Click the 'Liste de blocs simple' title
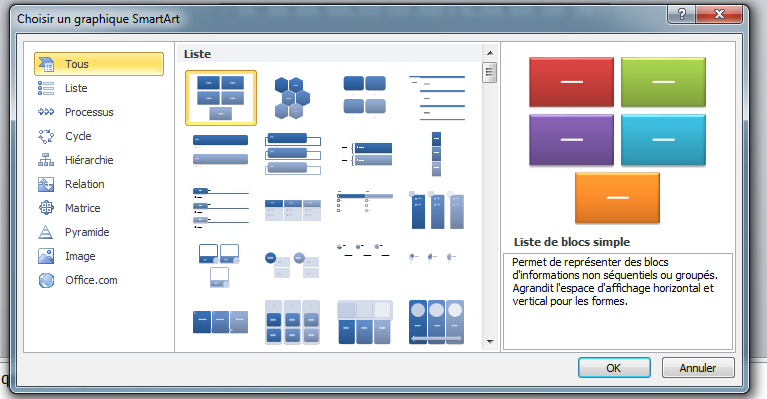The image size is (767, 399). coord(572,242)
